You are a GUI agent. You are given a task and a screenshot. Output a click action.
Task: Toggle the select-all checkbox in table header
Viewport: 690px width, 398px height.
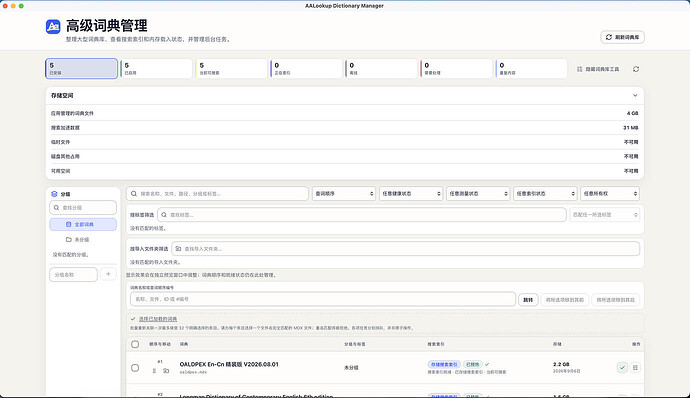pos(135,344)
